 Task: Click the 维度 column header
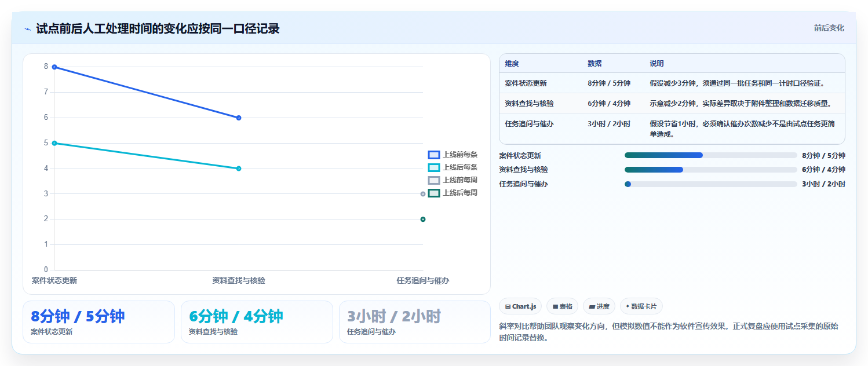coord(512,64)
